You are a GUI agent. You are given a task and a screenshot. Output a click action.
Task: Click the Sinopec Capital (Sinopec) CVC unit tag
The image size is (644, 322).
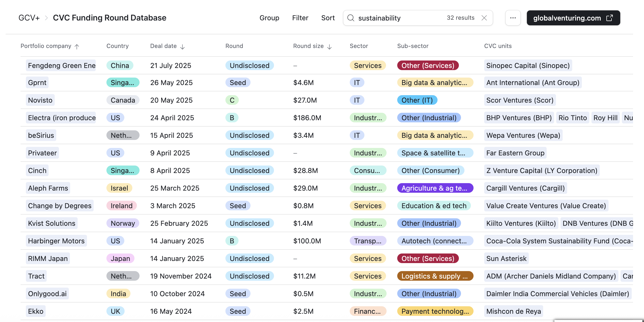click(528, 66)
